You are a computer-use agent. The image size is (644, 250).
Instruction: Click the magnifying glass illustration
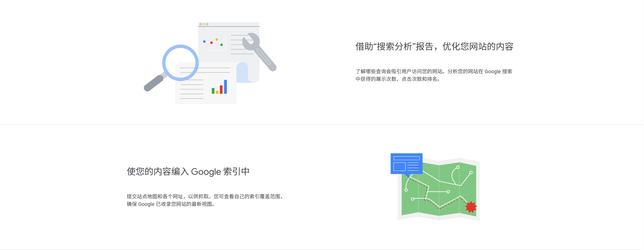[x=172, y=68]
